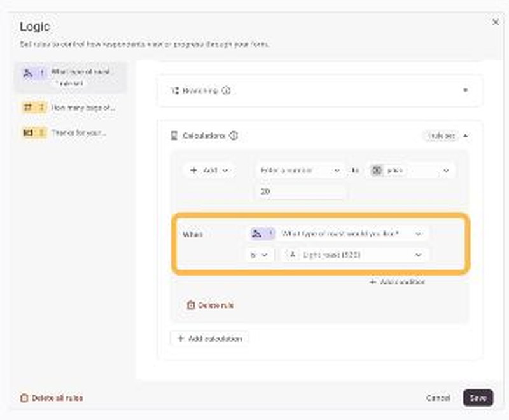Click Delete rule
The width and height of the screenshot is (509, 420).
point(210,305)
